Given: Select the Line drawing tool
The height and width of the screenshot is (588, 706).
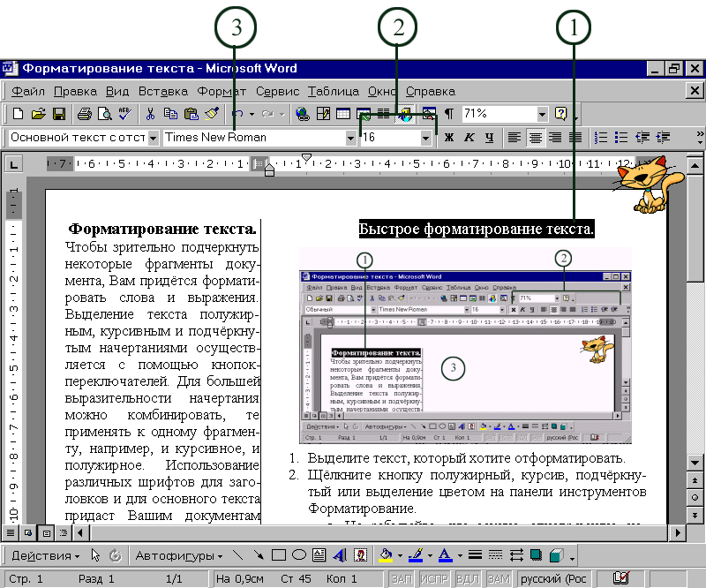Looking at the screenshot, I should coord(237,555).
